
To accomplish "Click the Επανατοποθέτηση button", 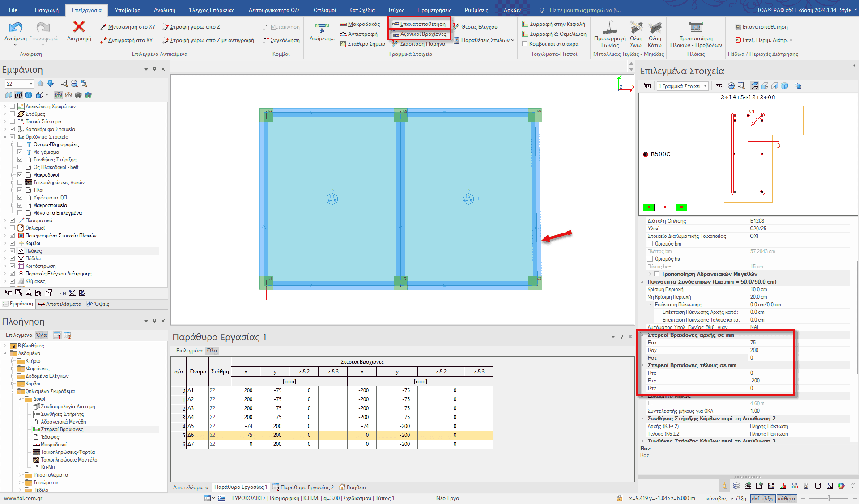I will (419, 24).
